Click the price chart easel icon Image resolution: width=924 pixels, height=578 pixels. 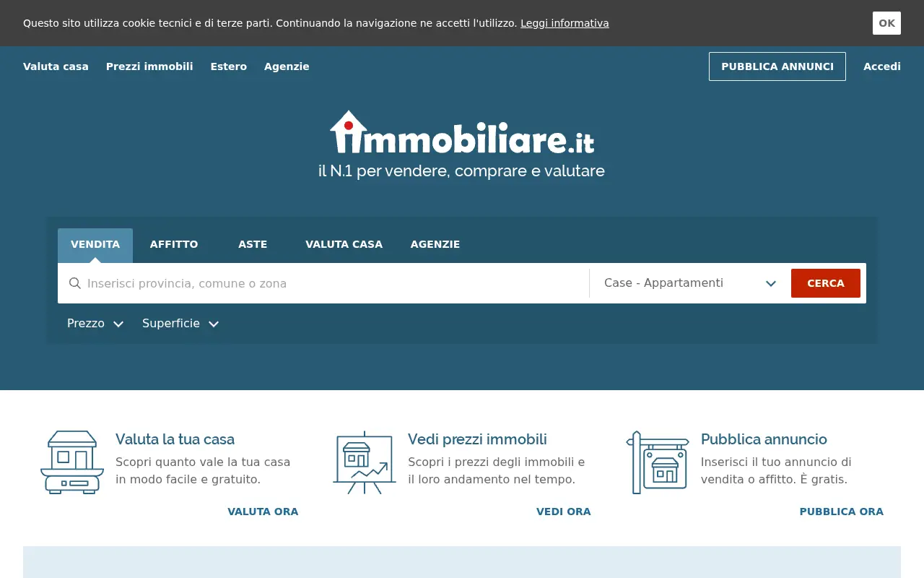(x=365, y=462)
